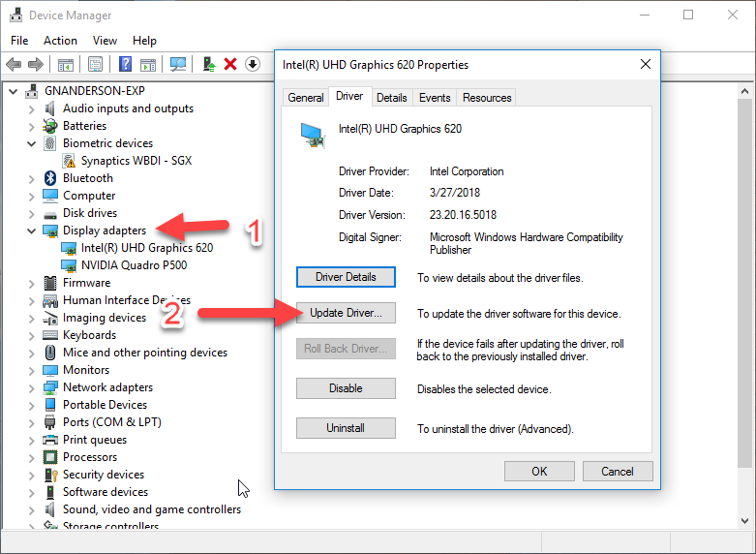Close the UHD Graphics 620 Properties dialog
The width and height of the screenshot is (756, 554).
(646, 64)
